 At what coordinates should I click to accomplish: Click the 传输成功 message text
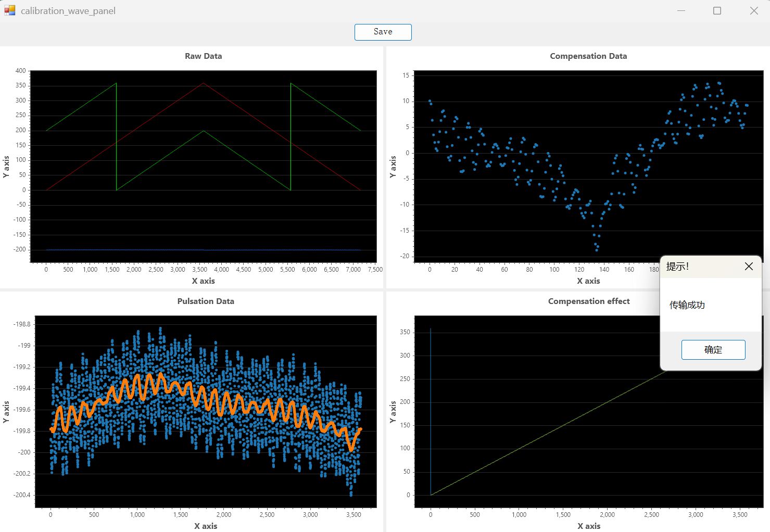(687, 305)
